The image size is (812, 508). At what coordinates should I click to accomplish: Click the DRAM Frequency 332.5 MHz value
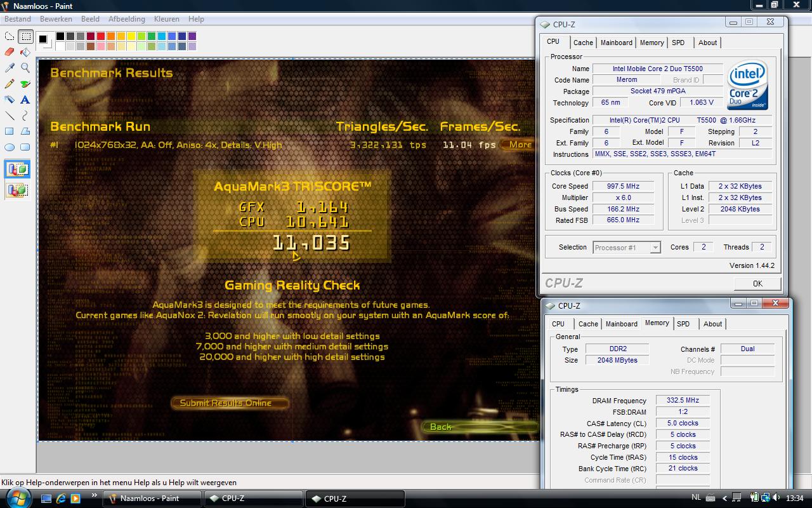pos(683,401)
